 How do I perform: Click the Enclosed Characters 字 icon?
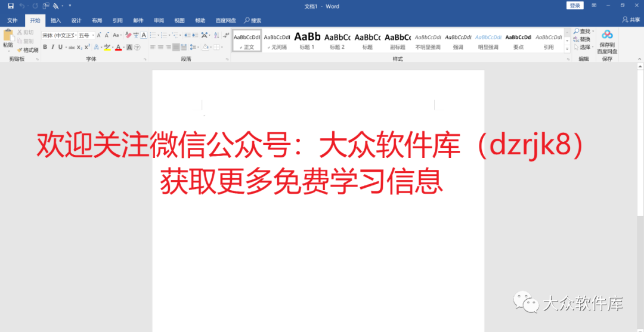coord(137,46)
